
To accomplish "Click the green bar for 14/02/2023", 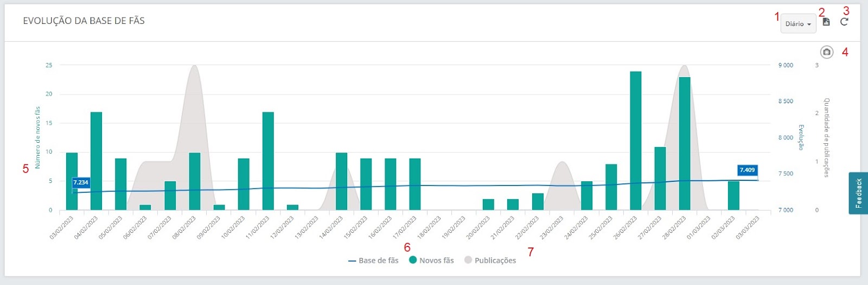I will pyautogui.click(x=342, y=181).
